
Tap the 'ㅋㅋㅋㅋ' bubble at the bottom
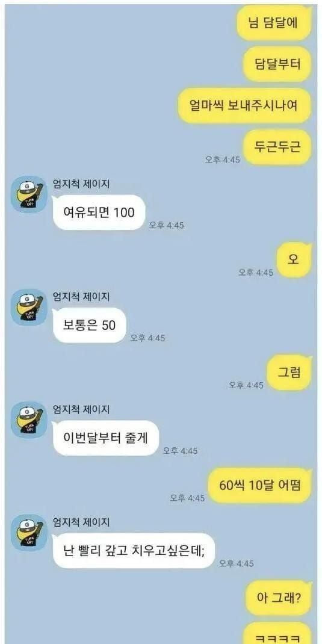pos(277,633)
